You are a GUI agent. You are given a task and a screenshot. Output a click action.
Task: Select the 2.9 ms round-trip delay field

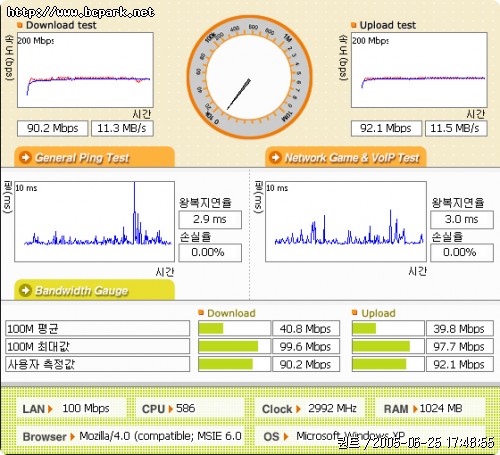click(210, 219)
